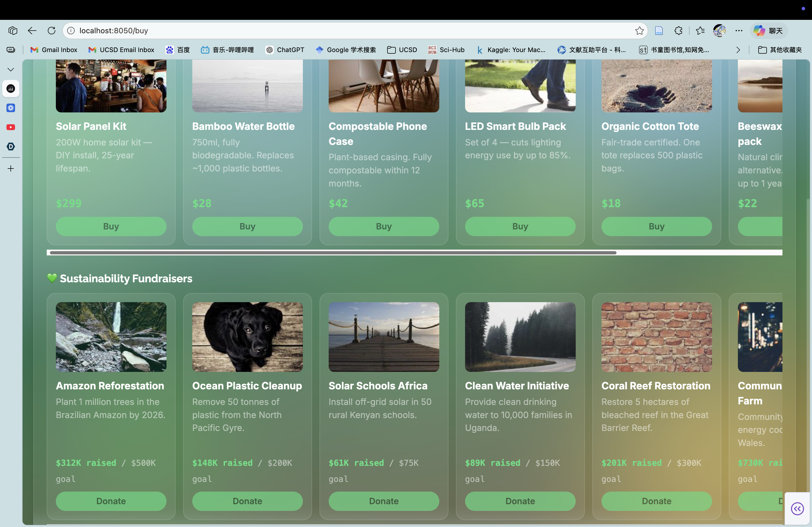The width and height of the screenshot is (812, 527).
Task: Donate to Ocean Plastic Cleanup
Action: pos(247,501)
